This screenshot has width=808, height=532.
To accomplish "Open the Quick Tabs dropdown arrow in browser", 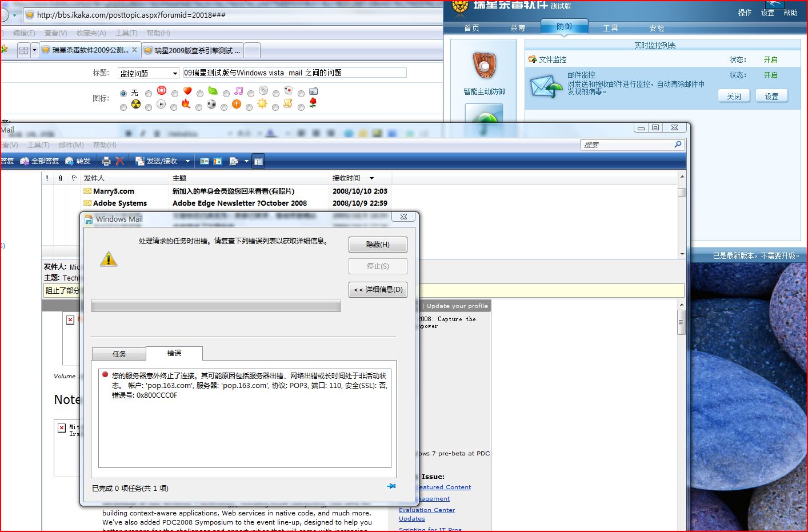I will tap(34, 50).
